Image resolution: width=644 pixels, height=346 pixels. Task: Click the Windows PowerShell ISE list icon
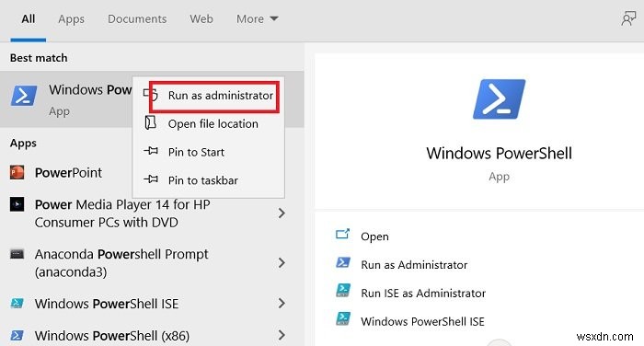(x=17, y=304)
